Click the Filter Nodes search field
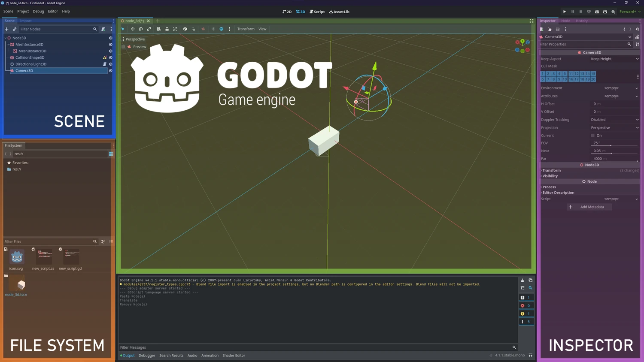 (58, 29)
